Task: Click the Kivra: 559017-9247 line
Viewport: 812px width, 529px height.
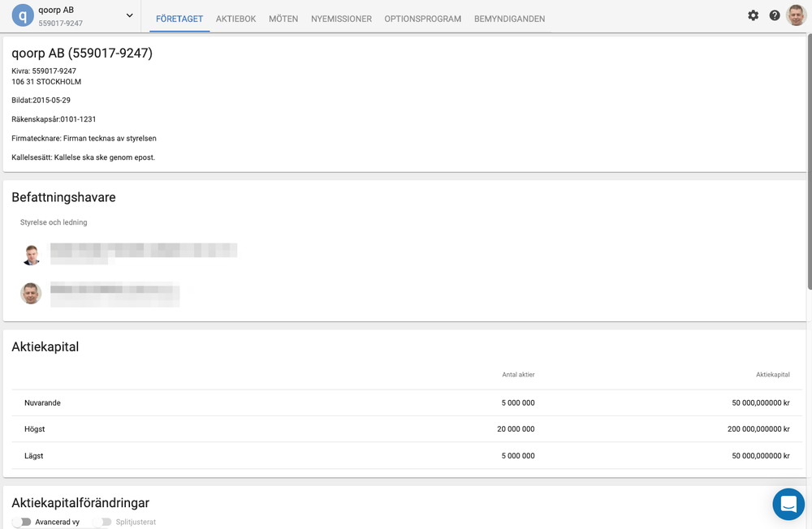Action: [44, 71]
